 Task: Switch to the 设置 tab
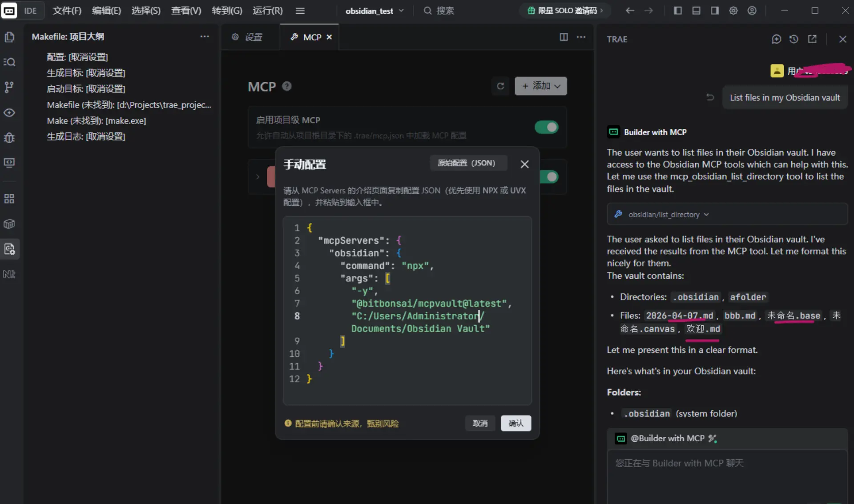[250, 37]
